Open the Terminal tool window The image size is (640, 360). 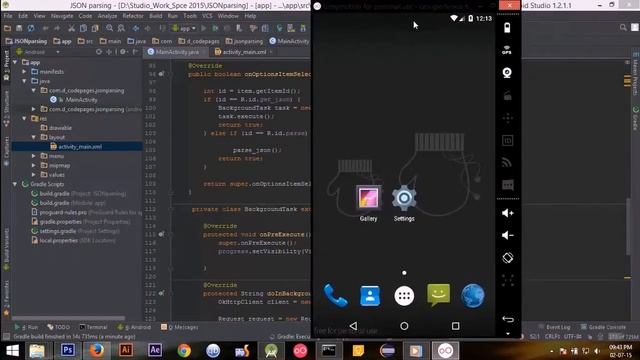click(x=93, y=327)
